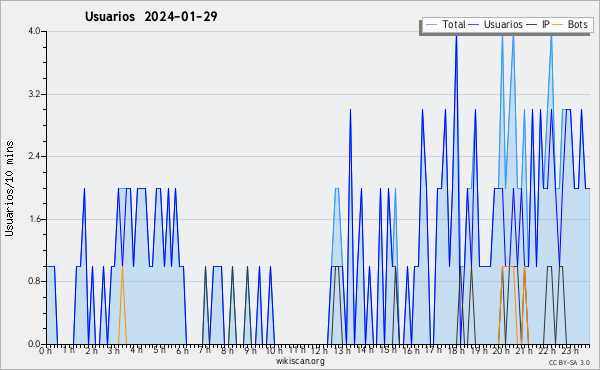Click the 10 h x-axis label
The width and height of the screenshot is (600, 370).
[x=274, y=350]
